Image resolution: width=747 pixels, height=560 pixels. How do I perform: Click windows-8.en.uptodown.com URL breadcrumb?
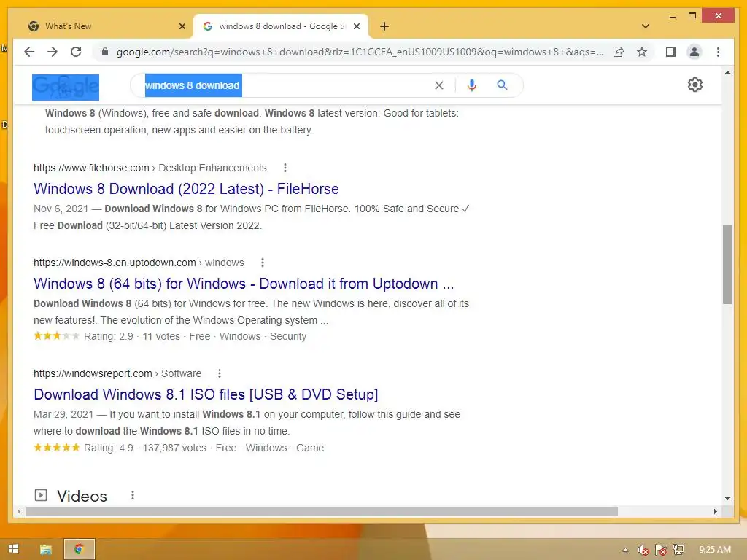coord(139,262)
